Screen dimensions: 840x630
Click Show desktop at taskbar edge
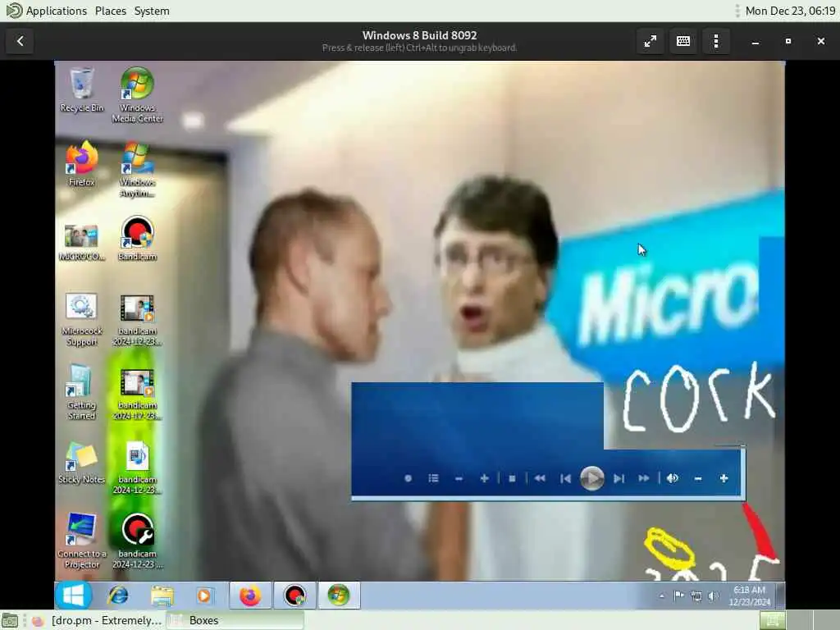click(x=781, y=596)
